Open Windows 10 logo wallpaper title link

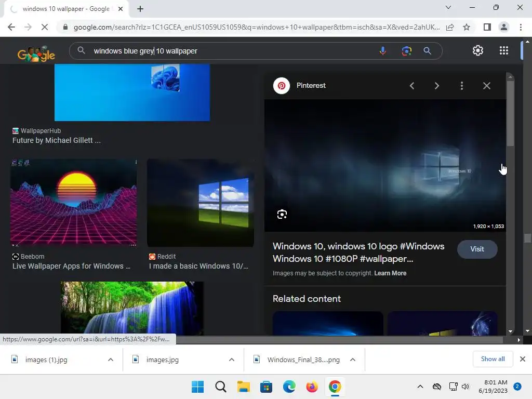coord(358,252)
